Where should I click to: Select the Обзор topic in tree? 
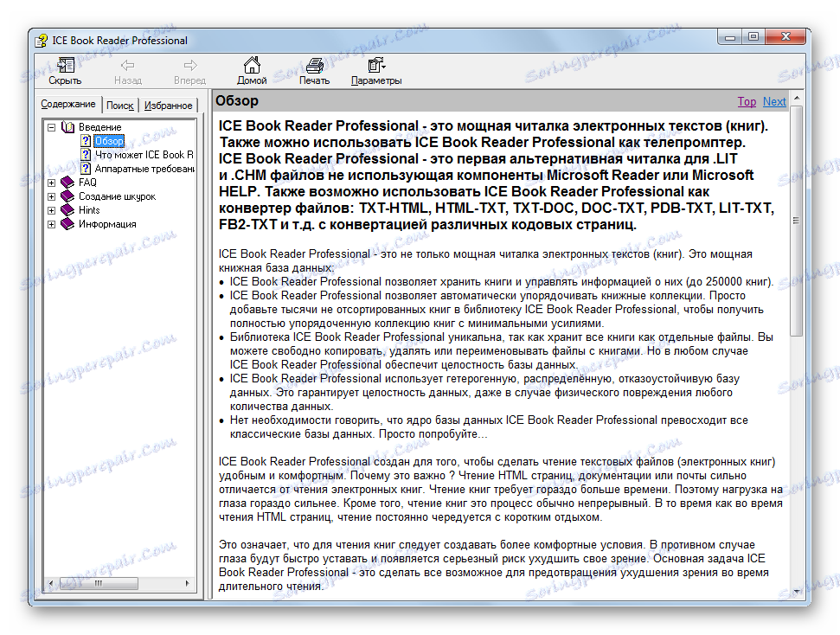click(x=109, y=141)
